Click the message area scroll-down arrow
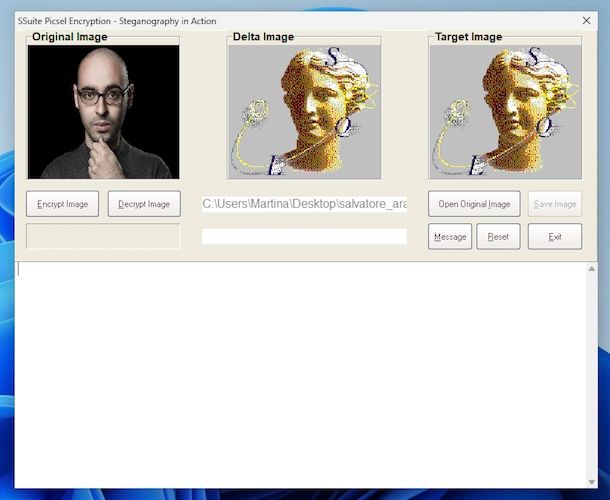 (592, 482)
